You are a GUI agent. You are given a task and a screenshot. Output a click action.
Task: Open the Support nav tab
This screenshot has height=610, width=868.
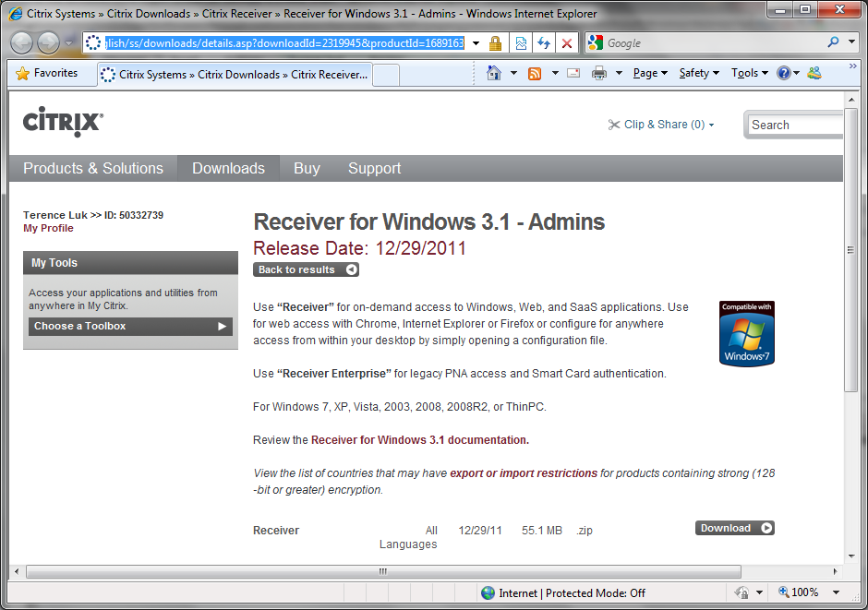374,168
